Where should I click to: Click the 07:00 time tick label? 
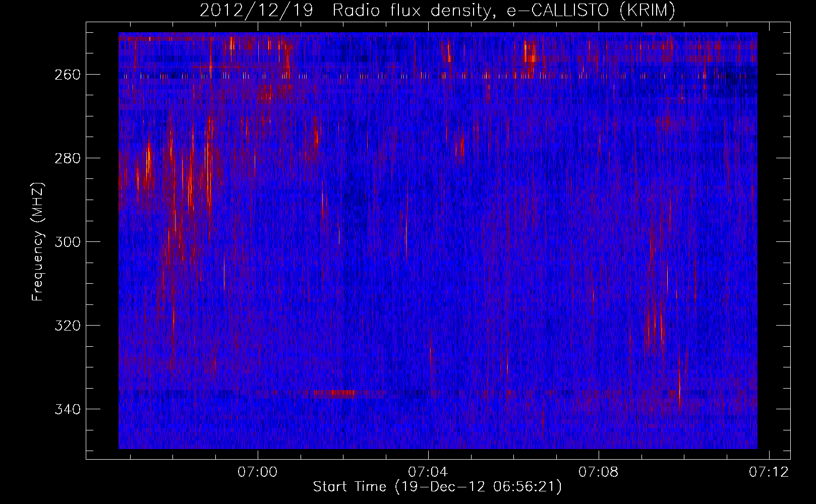coord(258,472)
